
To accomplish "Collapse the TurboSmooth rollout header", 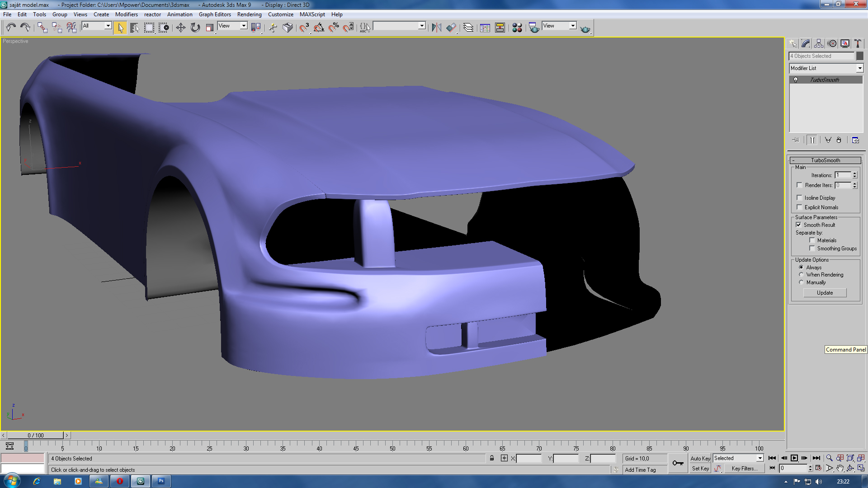I will (x=825, y=160).
